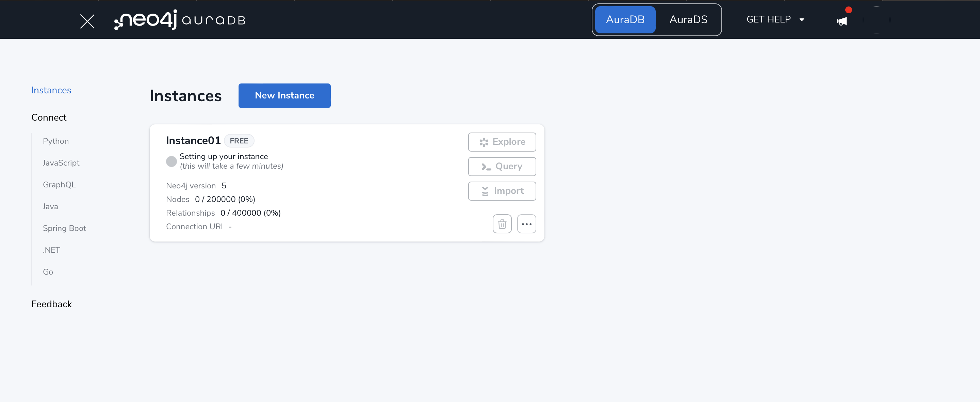Screen dimensions: 980x402
Task: Open the Spring Boot connect guide
Action: pyautogui.click(x=64, y=228)
